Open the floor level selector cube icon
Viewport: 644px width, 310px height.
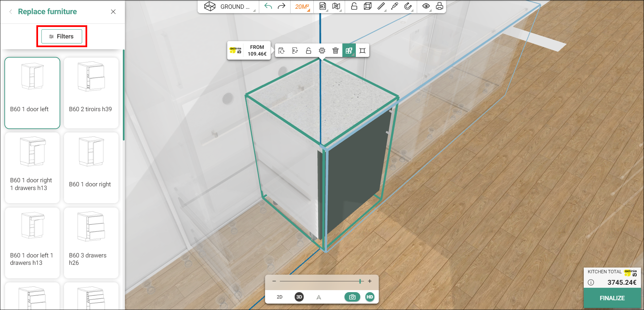(210, 6)
